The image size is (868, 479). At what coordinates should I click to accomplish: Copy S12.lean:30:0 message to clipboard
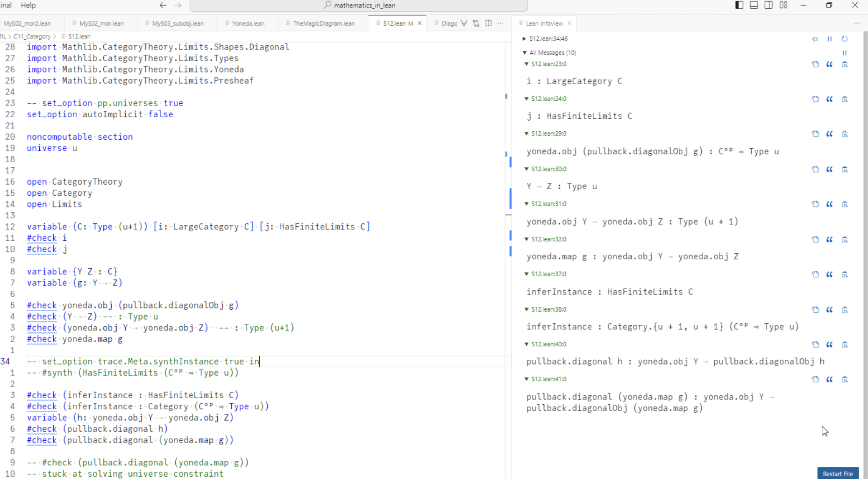[845, 169]
